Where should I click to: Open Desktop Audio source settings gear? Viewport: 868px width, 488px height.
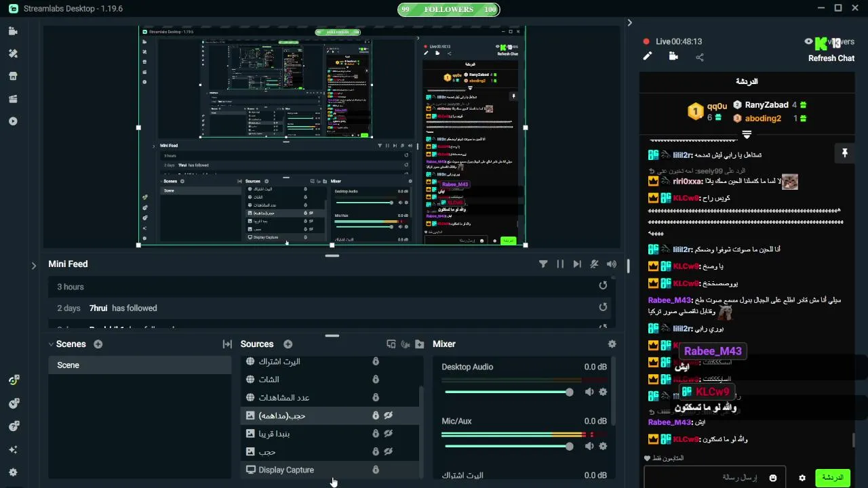[603, 392]
